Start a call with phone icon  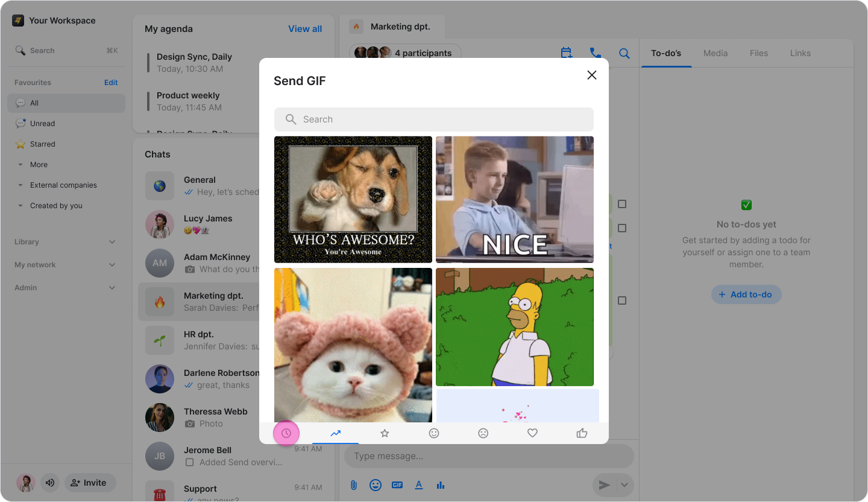(x=596, y=53)
